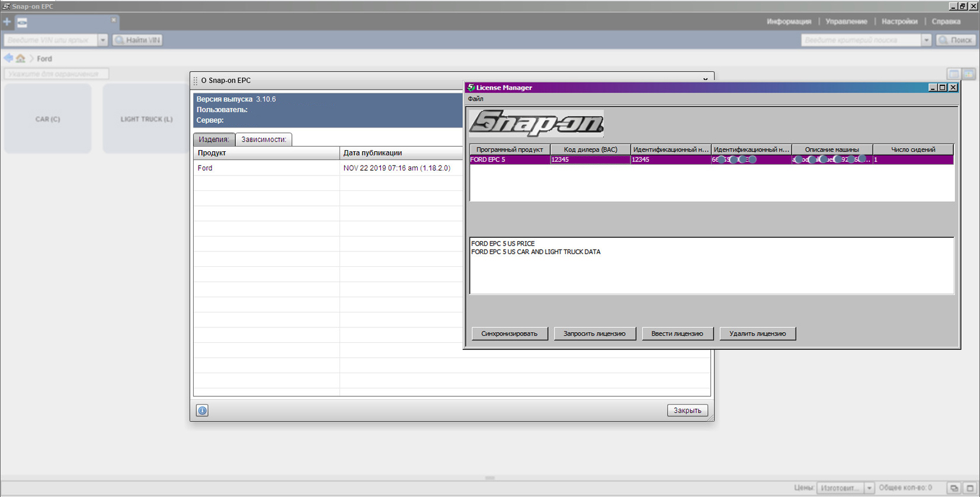
Task: Expand the VIN input dropdown arrow
Action: tap(103, 40)
